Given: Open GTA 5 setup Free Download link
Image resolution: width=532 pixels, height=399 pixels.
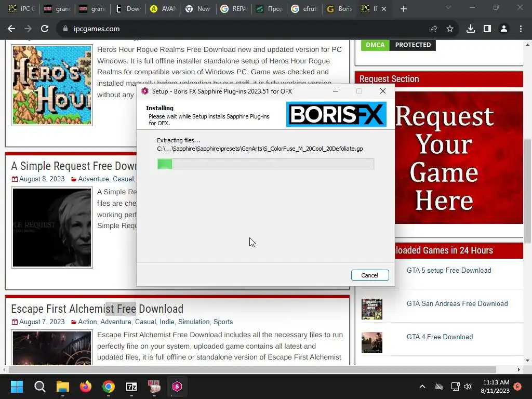Looking at the screenshot, I should click(449, 270).
